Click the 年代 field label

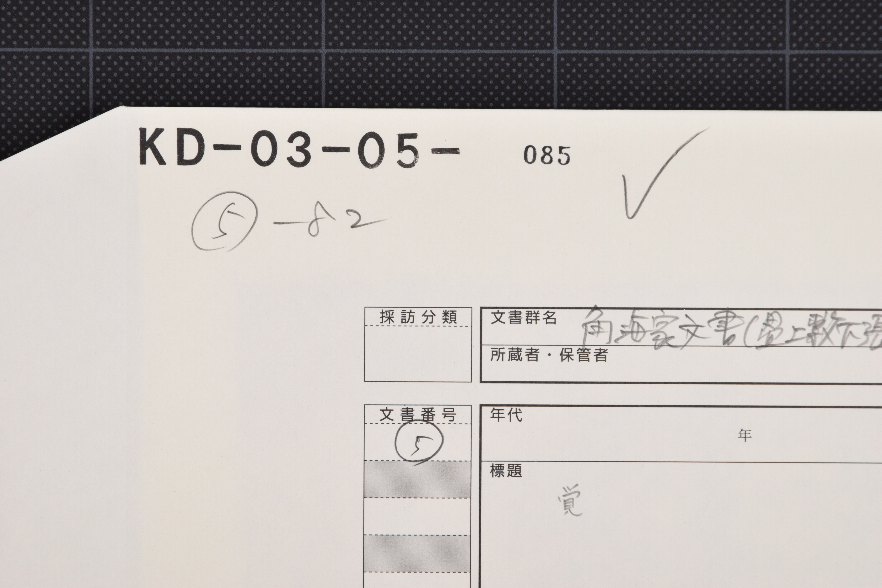coord(506,415)
